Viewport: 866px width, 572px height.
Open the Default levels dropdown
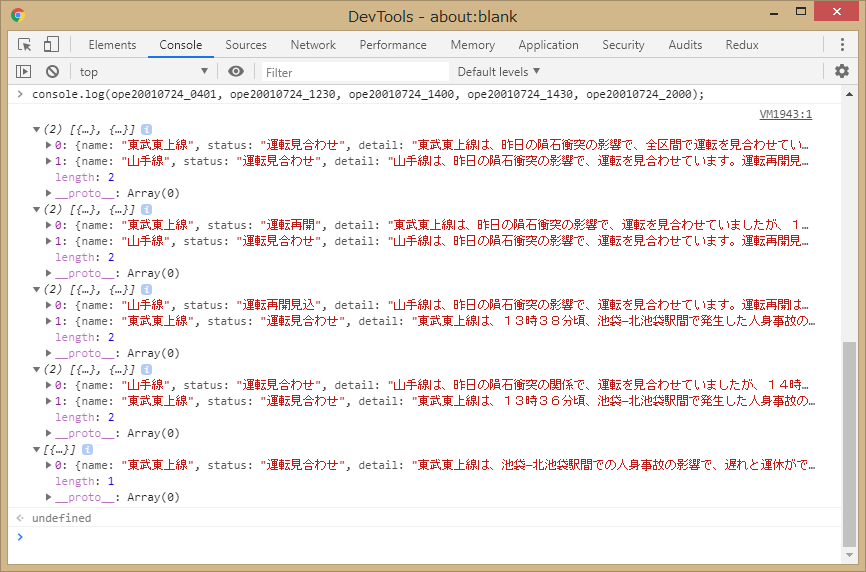[498, 72]
